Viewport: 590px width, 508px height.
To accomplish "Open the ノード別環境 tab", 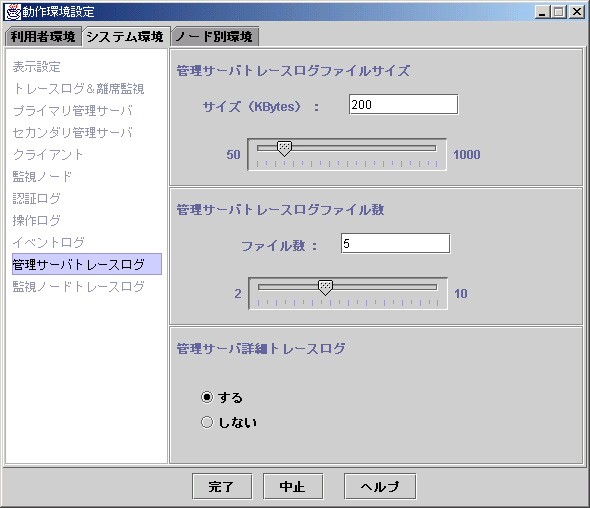I will tap(214, 37).
